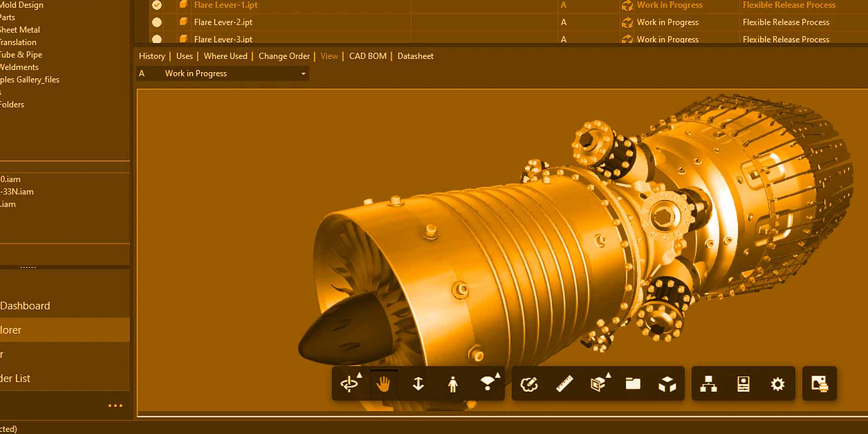Select the Tube & Pipe folder

pos(21,55)
